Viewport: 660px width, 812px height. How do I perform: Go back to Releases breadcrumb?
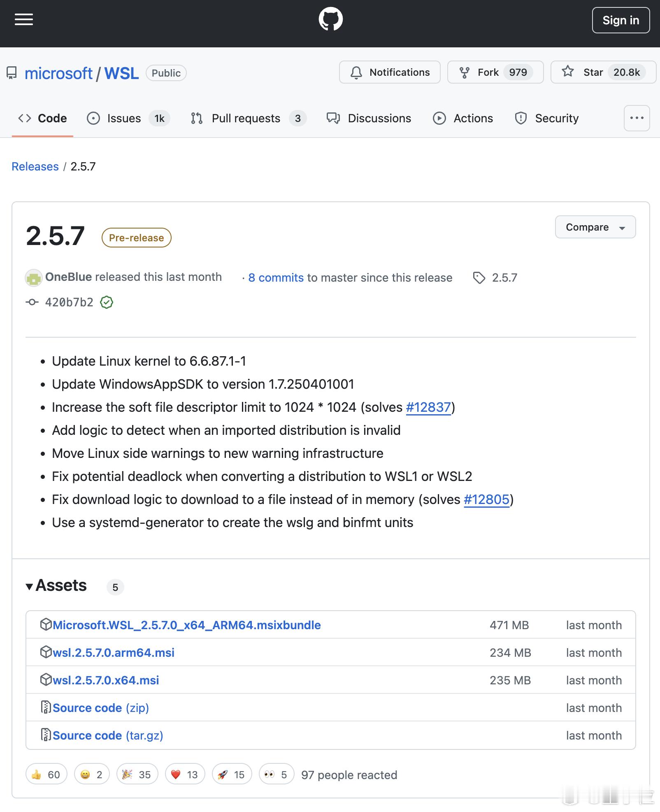coord(35,166)
